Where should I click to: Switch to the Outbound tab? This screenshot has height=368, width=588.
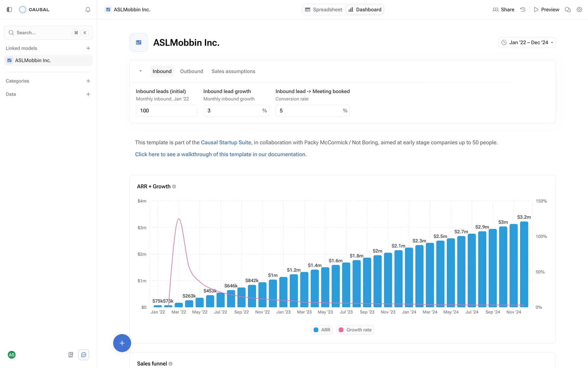click(191, 71)
